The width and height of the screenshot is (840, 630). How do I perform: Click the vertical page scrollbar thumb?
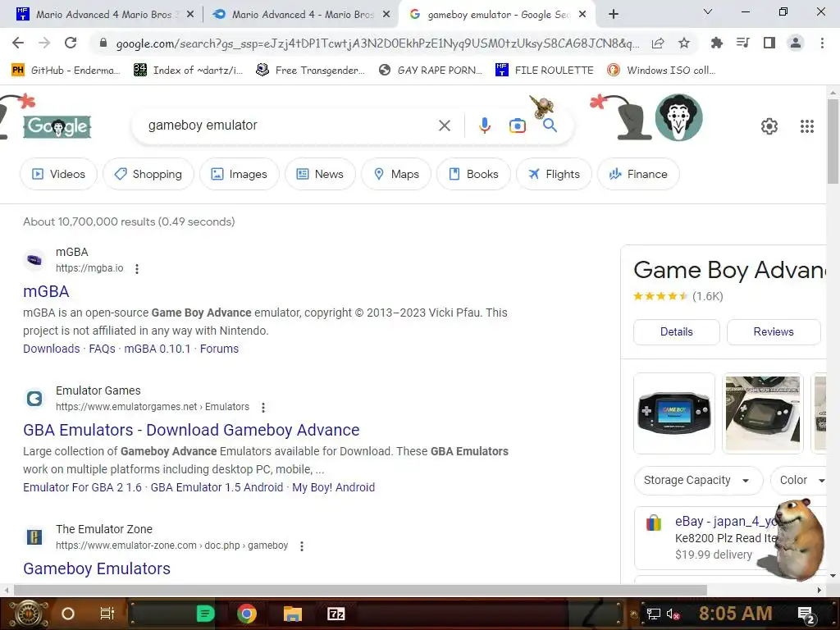833,141
